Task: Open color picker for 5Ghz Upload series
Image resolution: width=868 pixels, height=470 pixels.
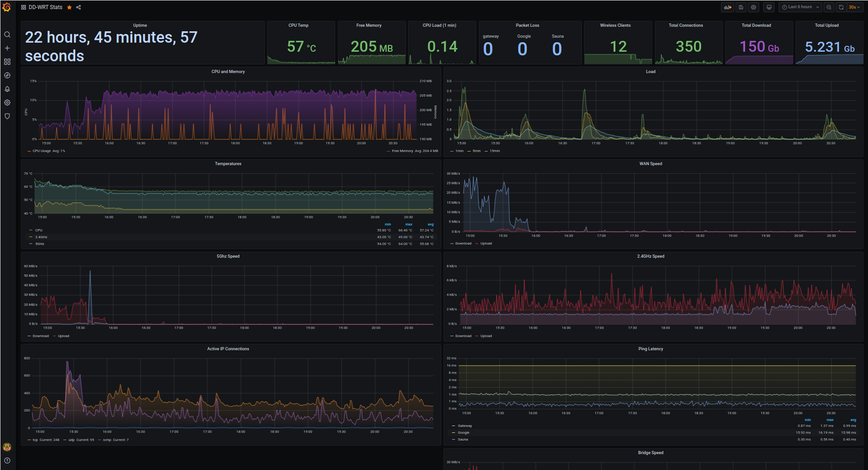Action: coord(54,336)
